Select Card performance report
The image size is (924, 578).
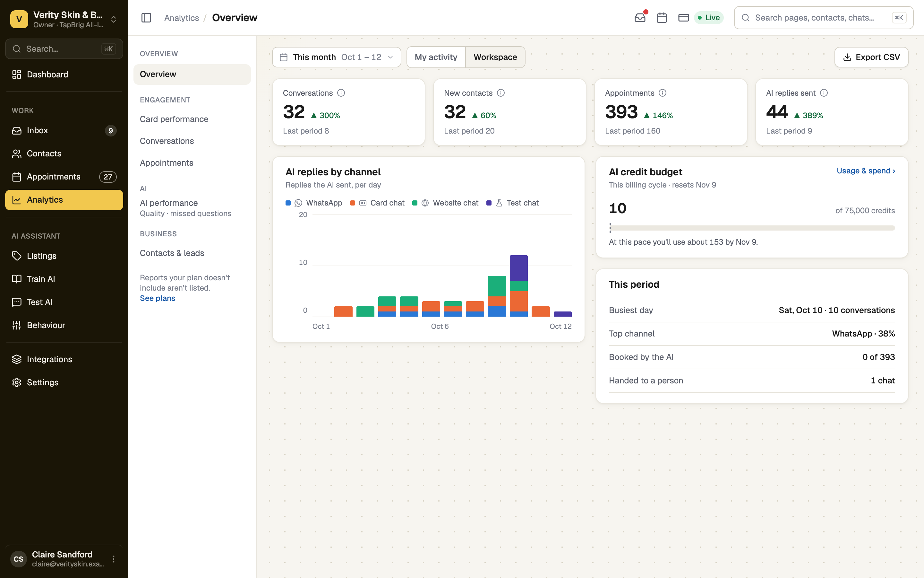click(x=192, y=119)
